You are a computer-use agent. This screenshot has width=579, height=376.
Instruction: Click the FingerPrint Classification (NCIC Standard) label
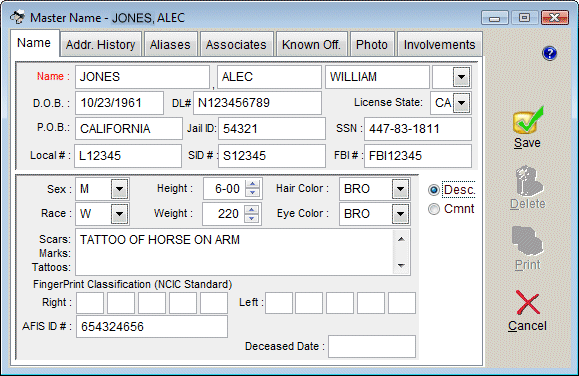click(x=133, y=284)
